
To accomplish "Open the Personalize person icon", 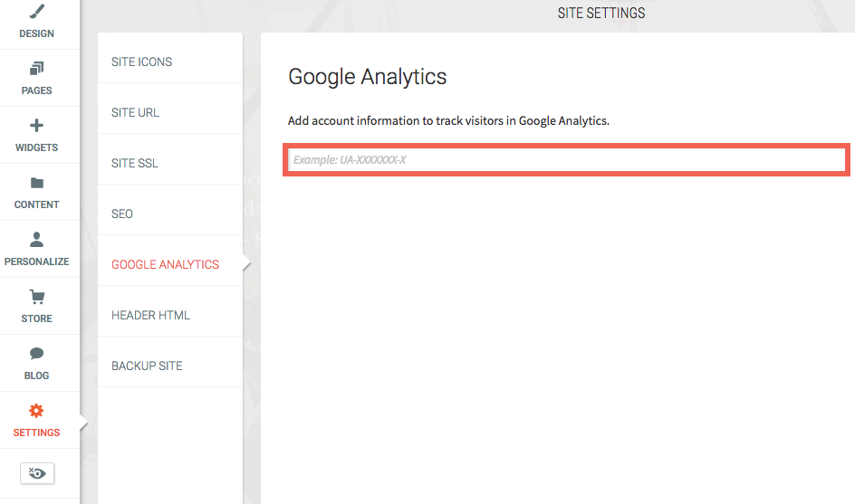I will coord(36,239).
